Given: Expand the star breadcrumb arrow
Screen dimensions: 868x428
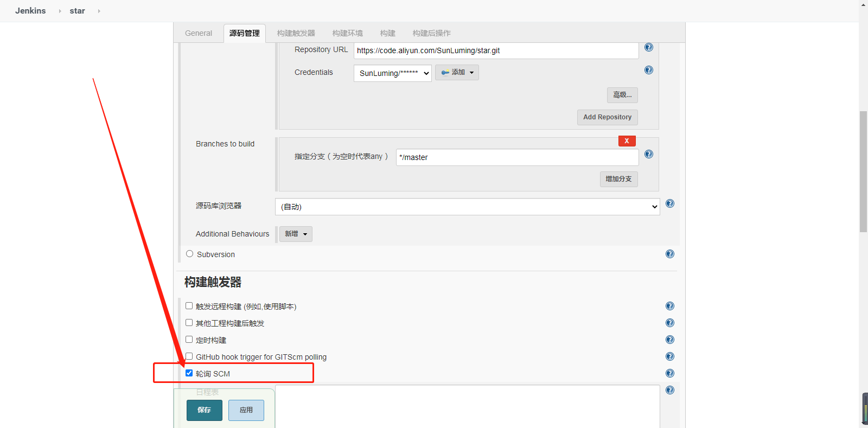Looking at the screenshot, I should [x=99, y=11].
